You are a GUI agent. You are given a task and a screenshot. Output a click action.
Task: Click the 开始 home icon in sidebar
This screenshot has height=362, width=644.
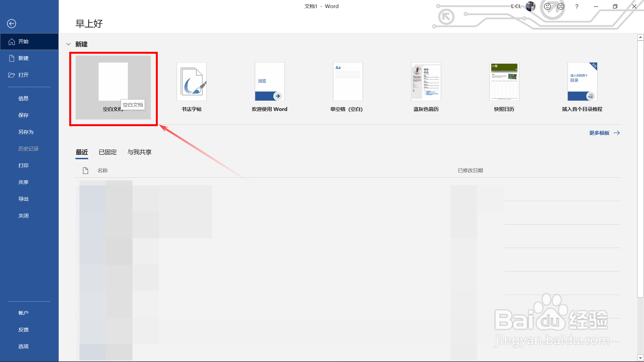coord(12,42)
